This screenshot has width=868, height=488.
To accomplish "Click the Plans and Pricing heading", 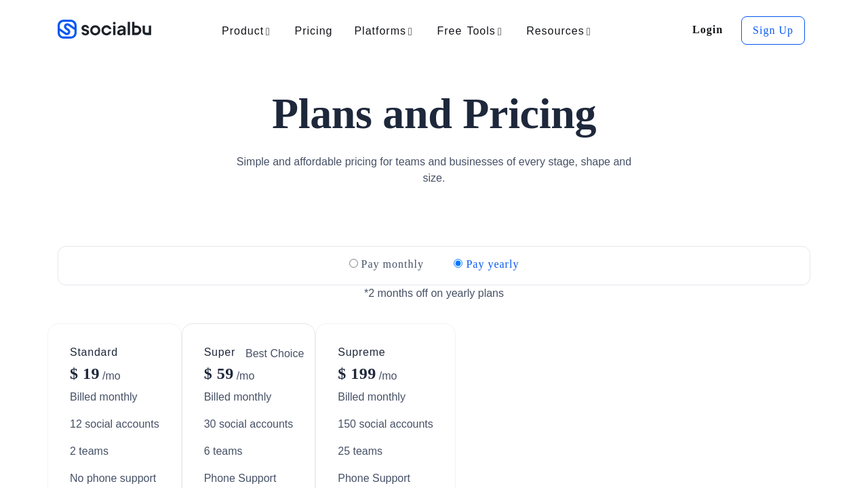I will [x=434, y=114].
